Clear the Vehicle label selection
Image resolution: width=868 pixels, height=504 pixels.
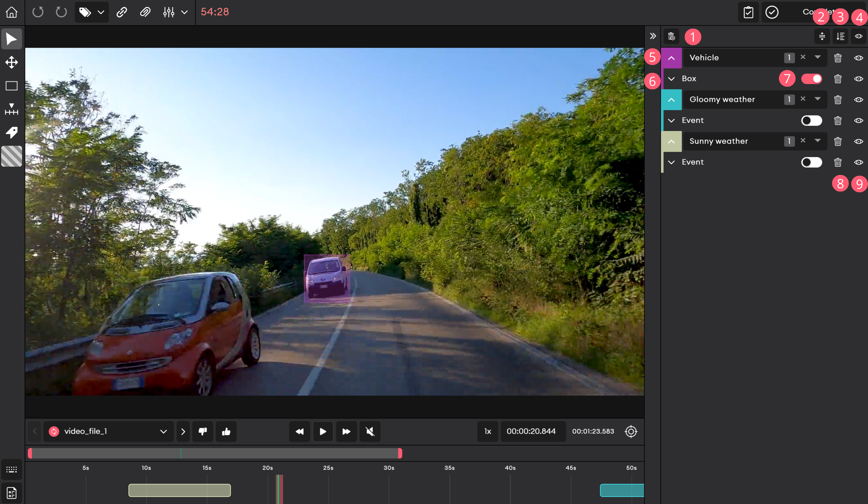803,57
